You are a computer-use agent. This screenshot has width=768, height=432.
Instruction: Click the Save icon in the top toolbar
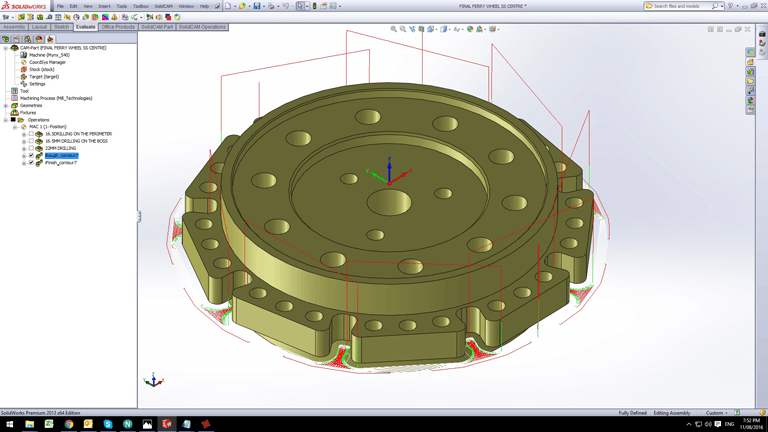tap(257, 6)
